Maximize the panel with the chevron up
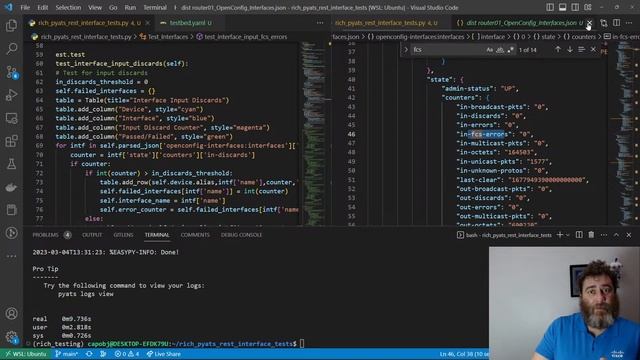The width and height of the screenshot is (640, 360). click(616, 235)
